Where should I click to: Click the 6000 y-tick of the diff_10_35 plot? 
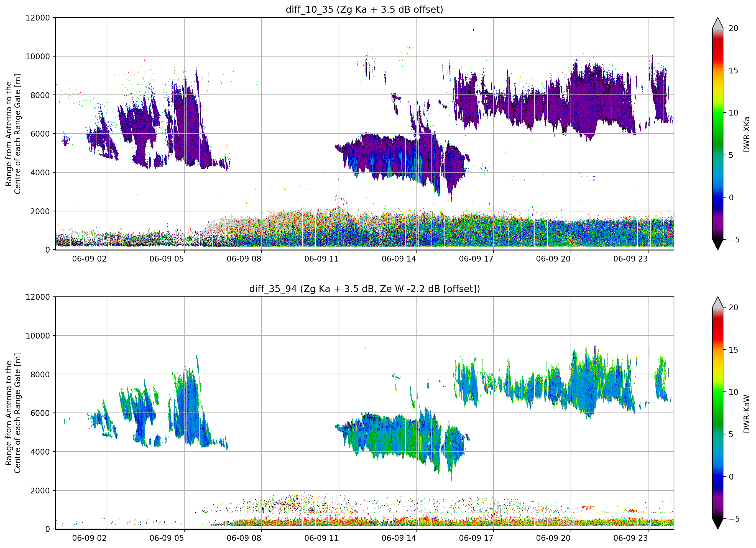tap(40, 134)
